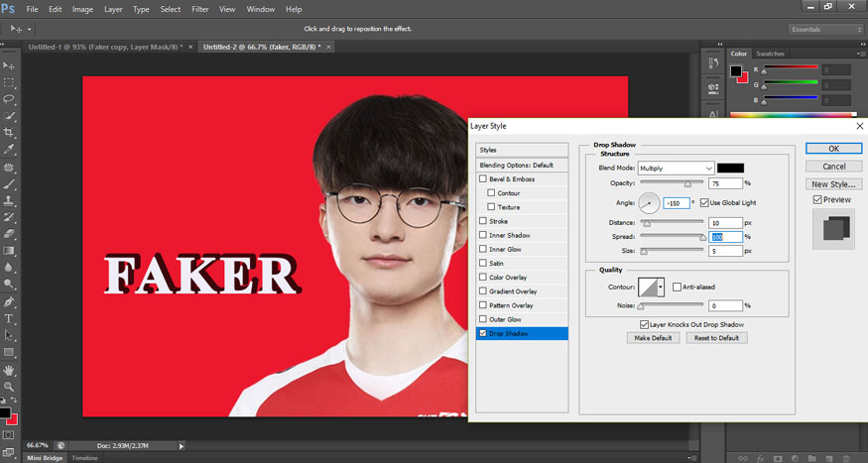Image resolution: width=868 pixels, height=463 pixels.
Task: Select the Move tool
Action: [9, 66]
